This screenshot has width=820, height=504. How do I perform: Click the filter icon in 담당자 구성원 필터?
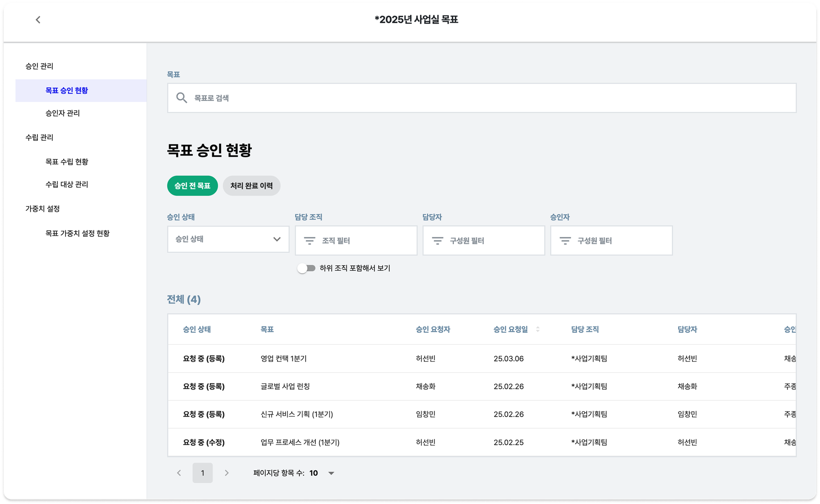pyautogui.click(x=437, y=241)
